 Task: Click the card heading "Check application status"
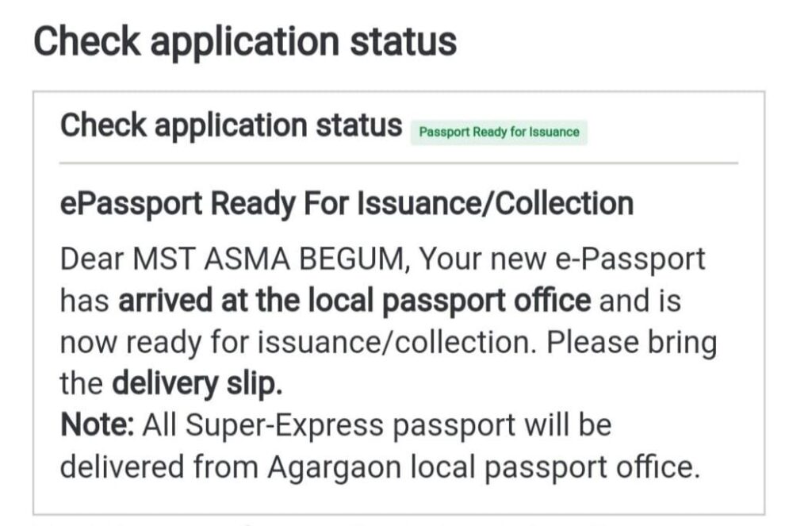[232, 126]
